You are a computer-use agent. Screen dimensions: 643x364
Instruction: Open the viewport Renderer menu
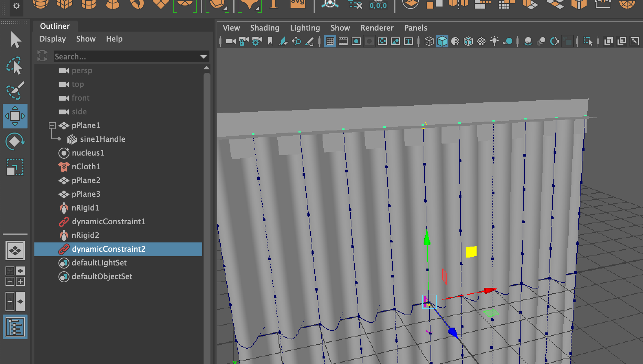tap(377, 28)
